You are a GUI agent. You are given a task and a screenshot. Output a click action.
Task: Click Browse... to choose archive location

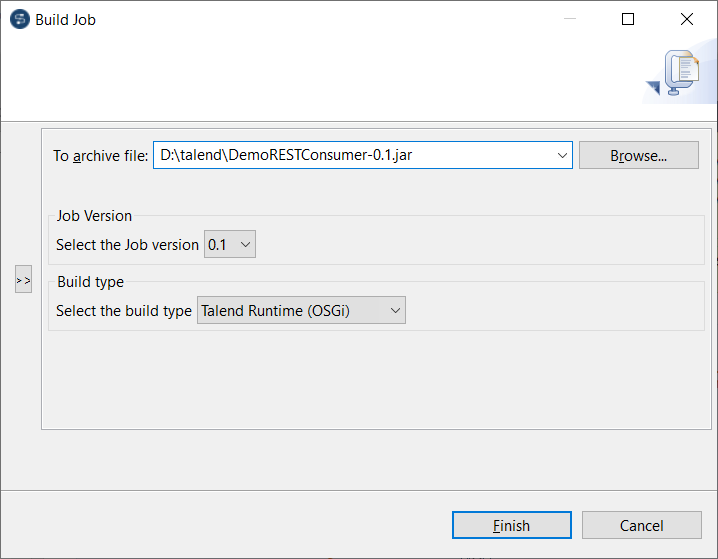pyautogui.click(x=639, y=155)
